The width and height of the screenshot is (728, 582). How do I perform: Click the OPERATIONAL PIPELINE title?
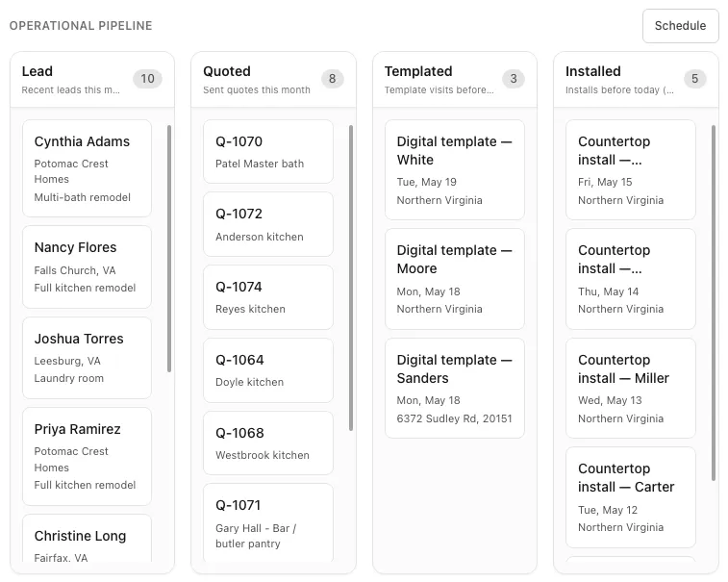81,26
